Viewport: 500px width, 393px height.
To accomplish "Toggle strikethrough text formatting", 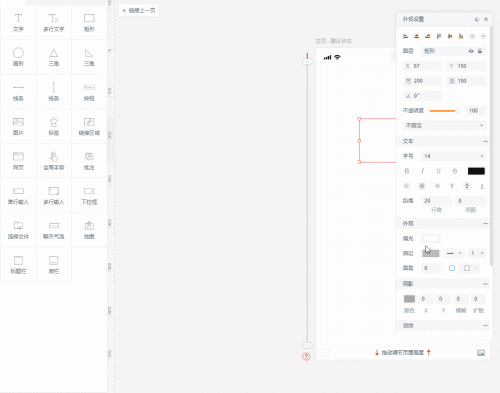I will (x=455, y=171).
